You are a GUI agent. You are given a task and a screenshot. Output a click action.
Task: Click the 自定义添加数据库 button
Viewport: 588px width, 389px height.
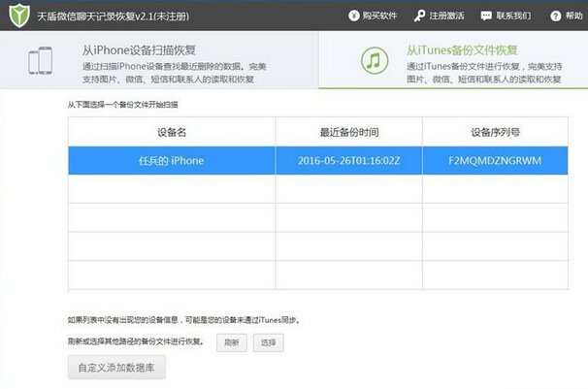(116, 368)
